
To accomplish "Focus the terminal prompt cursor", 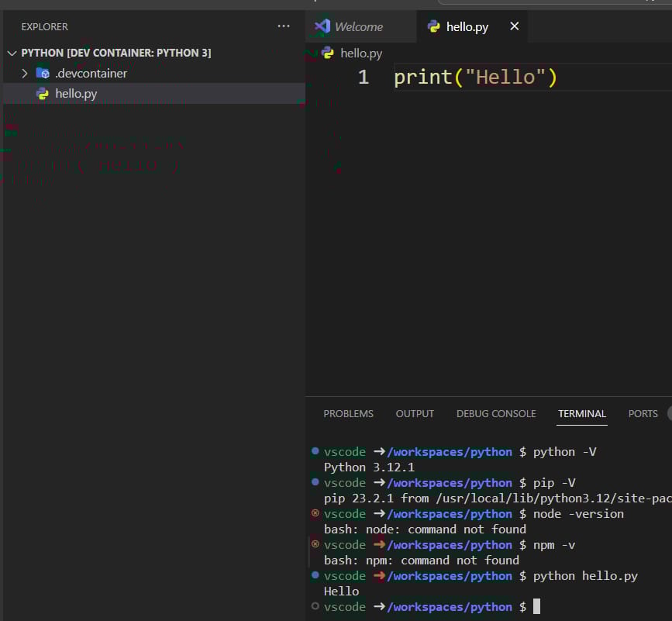I will 536,606.
